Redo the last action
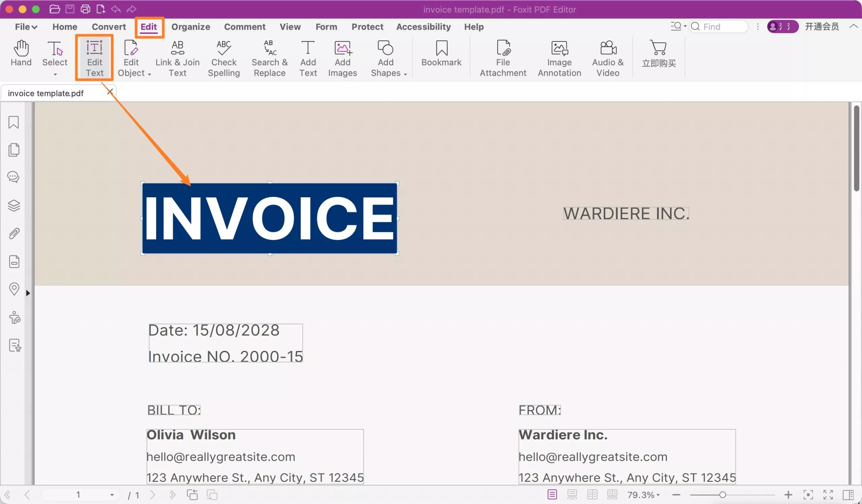862x504 pixels. (131, 9)
